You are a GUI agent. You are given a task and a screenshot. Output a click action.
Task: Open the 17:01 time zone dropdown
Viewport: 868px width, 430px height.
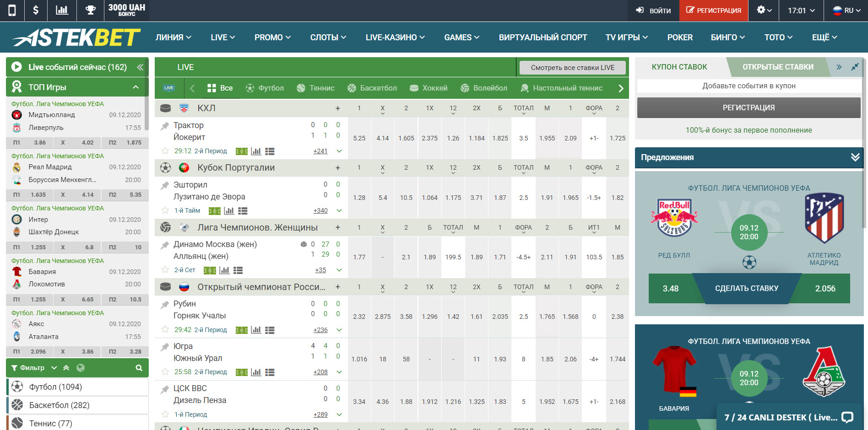[801, 11]
